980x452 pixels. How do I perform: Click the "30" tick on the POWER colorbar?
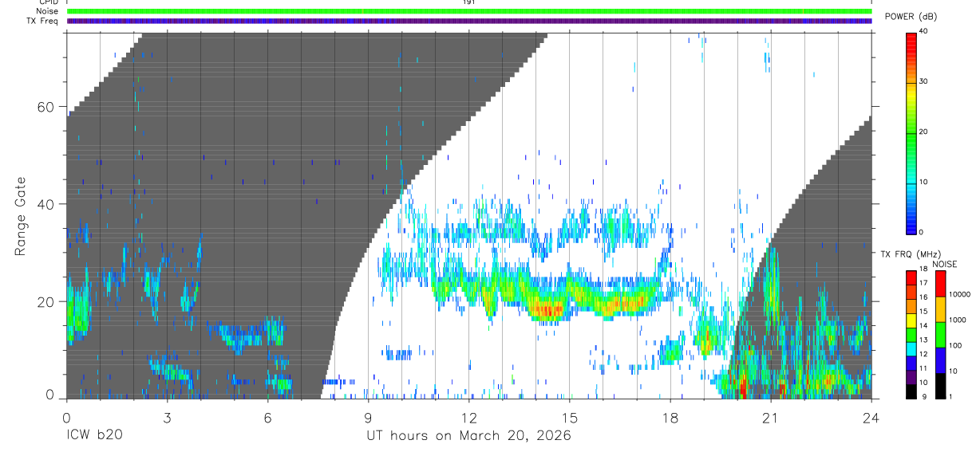(923, 81)
